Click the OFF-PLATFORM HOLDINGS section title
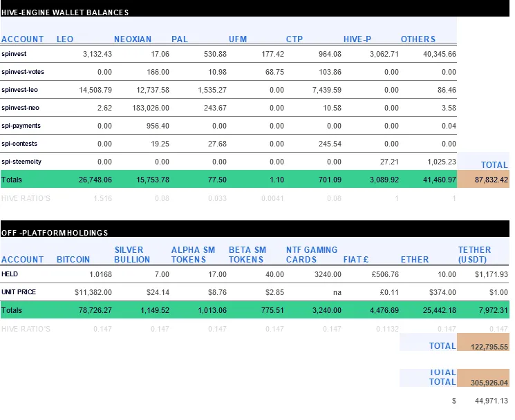The height and width of the screenshot is (420, 515). tap(55, 233)
